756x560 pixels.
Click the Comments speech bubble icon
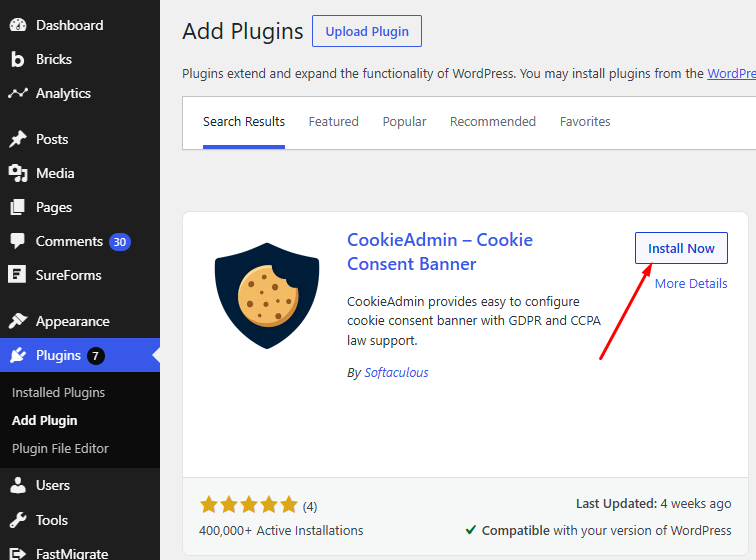[x=17, y=241]
